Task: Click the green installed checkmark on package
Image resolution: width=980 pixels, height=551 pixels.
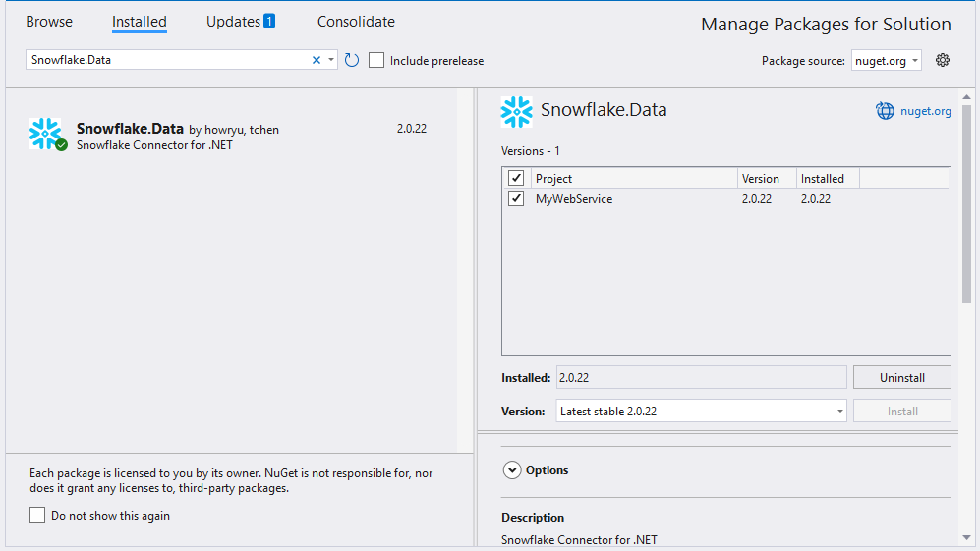Action: coord(61,145)
